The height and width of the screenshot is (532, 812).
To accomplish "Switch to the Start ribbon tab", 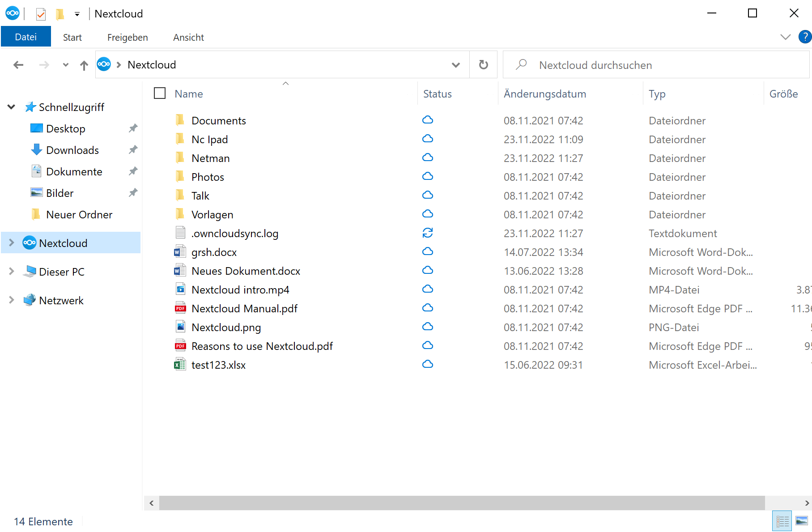I will [72, 38].
